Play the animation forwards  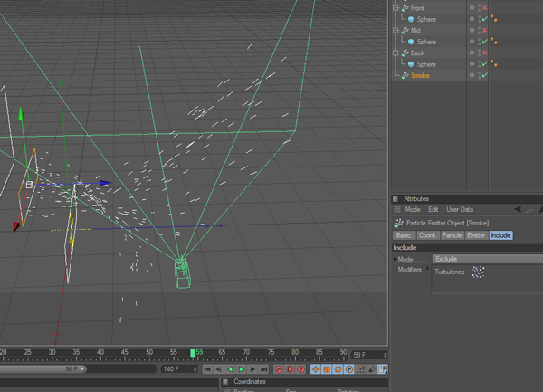242,369
